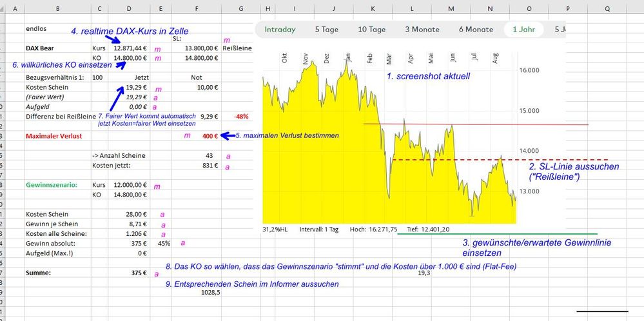This screenshot has height=321, width=644.
Task: Switch chart to 6 Monate
Action: coord(476,29)
